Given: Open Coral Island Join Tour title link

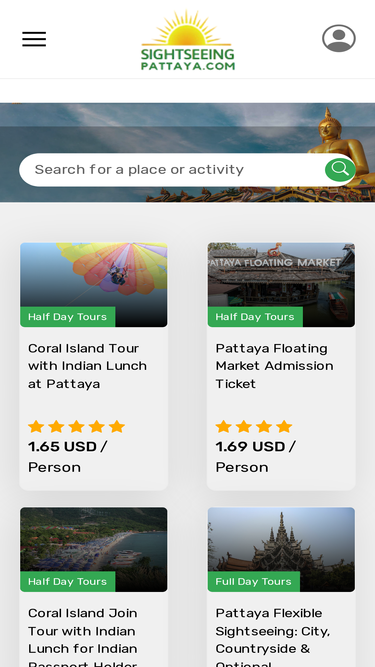Looking at the screenshot, I should [83, 637].
